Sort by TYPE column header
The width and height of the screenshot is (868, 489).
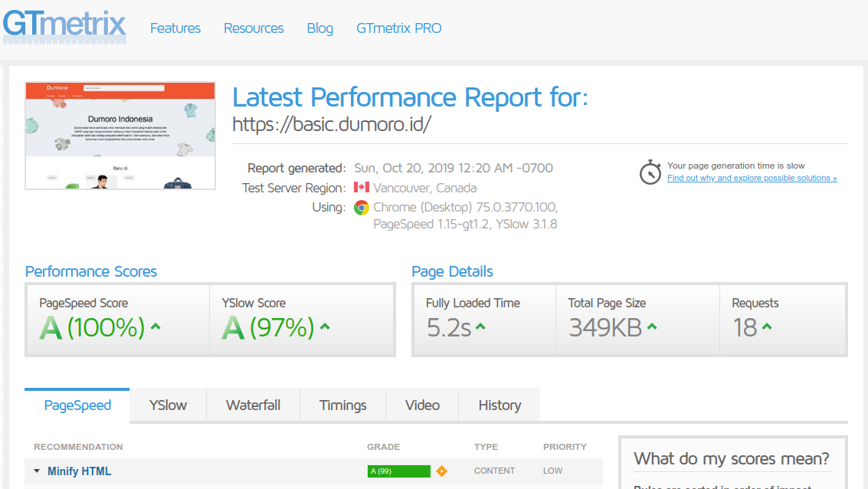pyautogui.click(x=486, y=447)
